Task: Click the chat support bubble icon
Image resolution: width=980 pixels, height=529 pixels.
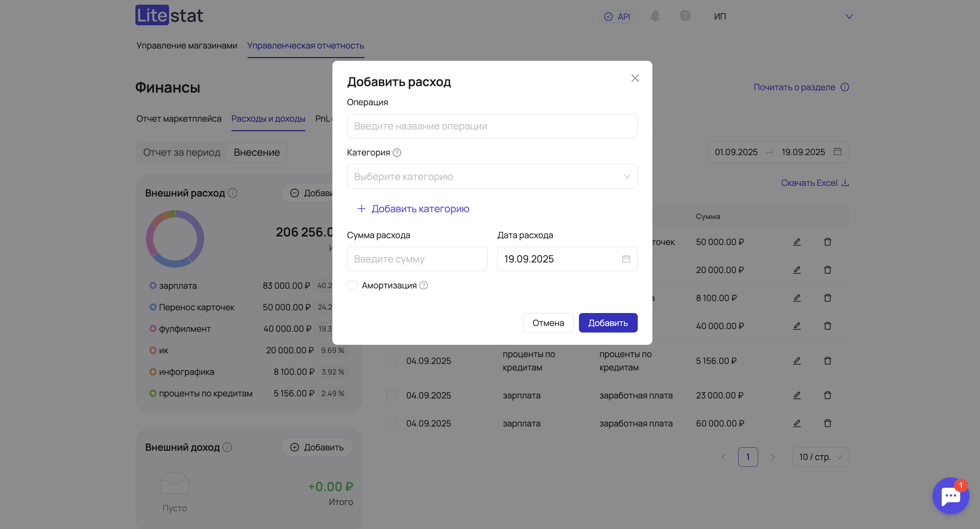Action: (x=950, y=496)
